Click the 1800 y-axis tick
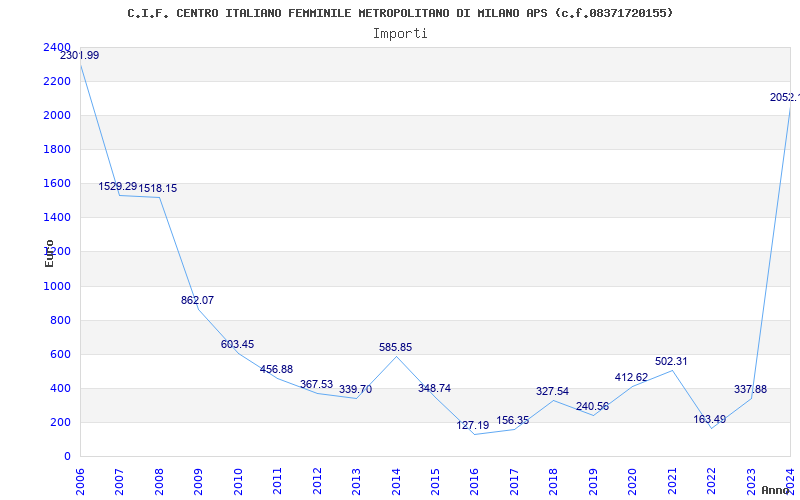Viewport: 800px width, 500px height. 57,149
